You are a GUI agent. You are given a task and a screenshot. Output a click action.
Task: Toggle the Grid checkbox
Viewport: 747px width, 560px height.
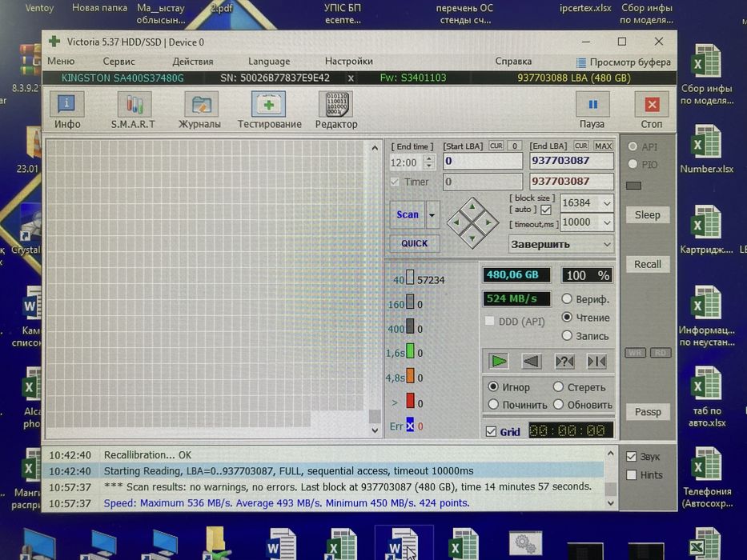pos(491,431)
